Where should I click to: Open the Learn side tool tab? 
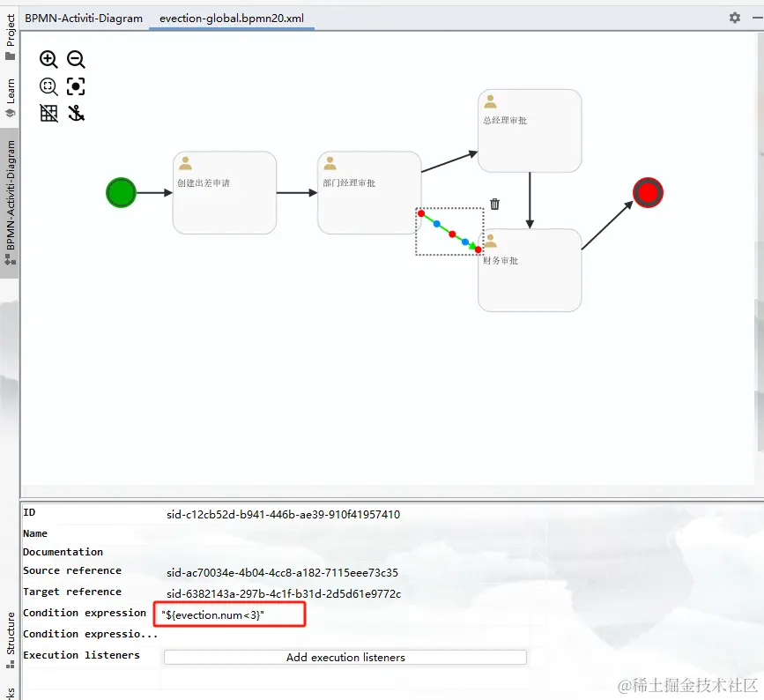10,98
